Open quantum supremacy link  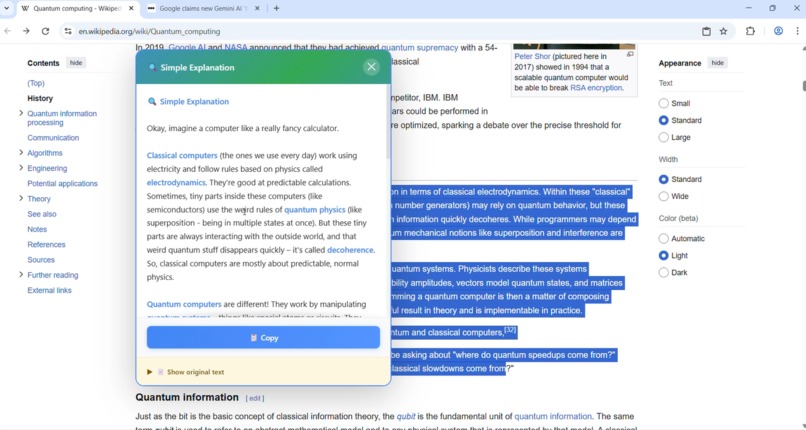(x=419, y=48)
